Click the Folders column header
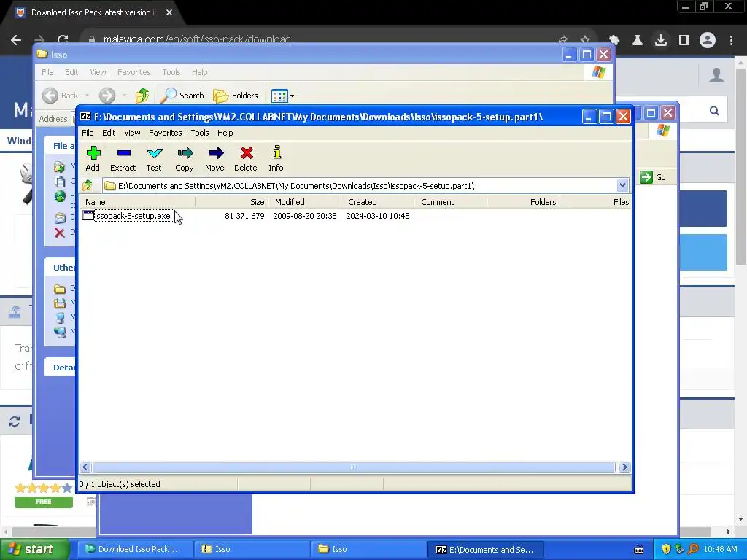The image size is (747, 560). coord(523,202)
